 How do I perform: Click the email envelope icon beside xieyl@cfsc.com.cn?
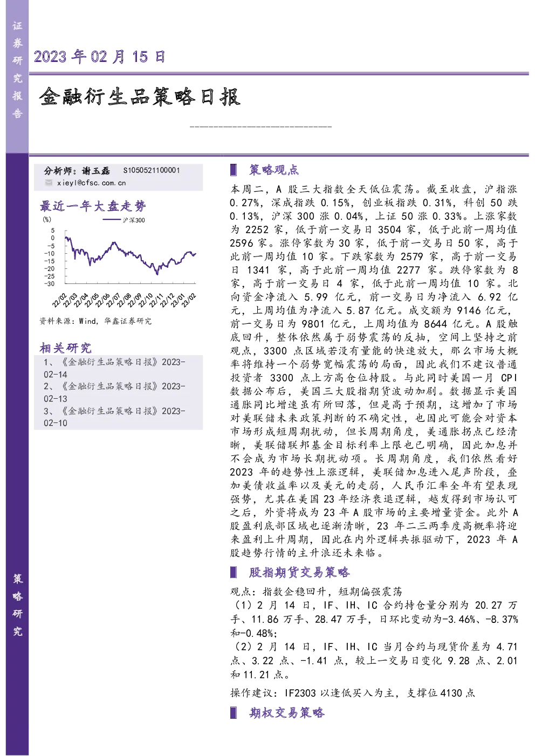(x=49, y=183)
